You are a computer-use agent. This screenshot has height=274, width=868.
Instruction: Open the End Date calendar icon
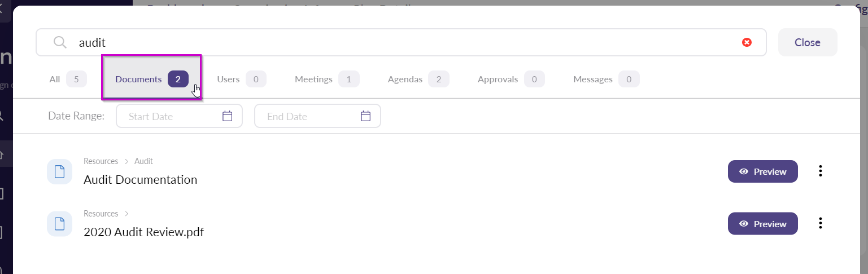point(365,116)
